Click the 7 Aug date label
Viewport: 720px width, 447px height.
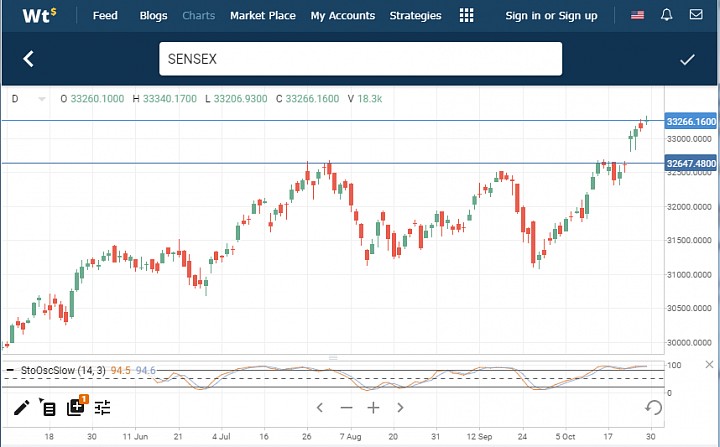tap(350, 436)
